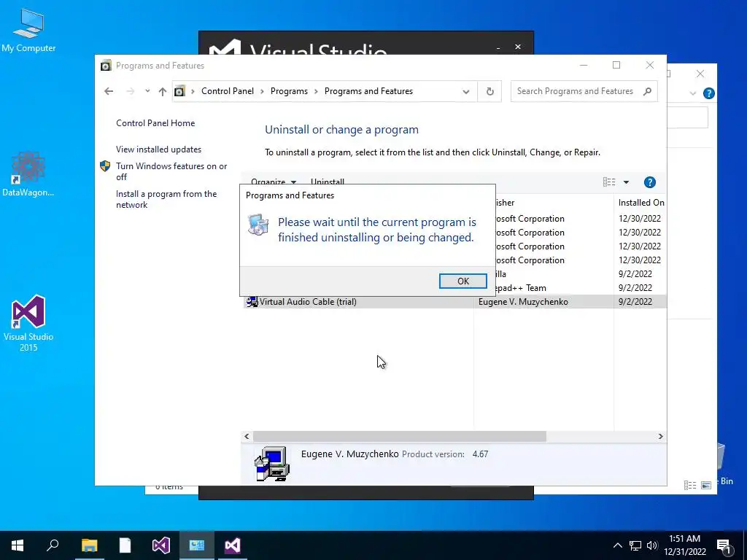Open help in Programs and Features toolbar
Image resolution: width=747 pixels, height=560 pixels.
tap(649, 182)
